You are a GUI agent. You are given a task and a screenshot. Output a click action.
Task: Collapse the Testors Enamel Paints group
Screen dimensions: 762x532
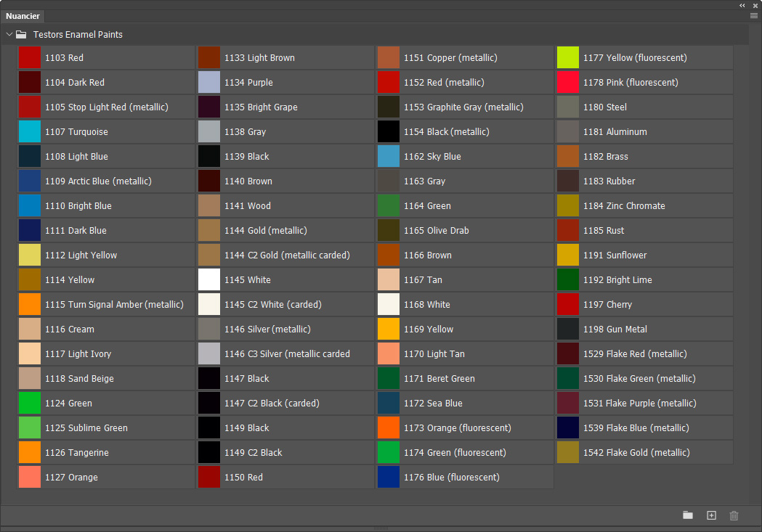coord(9,34)
